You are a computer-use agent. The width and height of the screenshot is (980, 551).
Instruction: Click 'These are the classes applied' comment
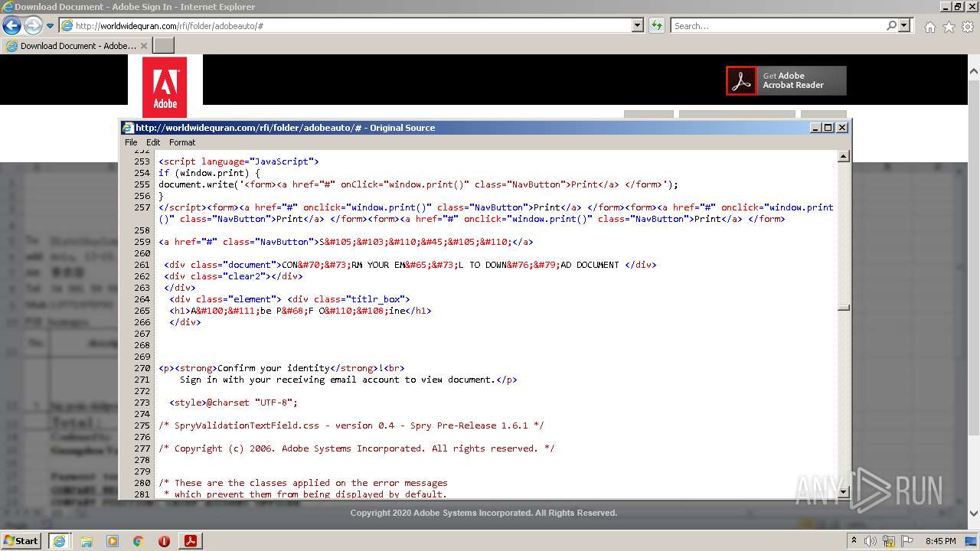[303, 483]
